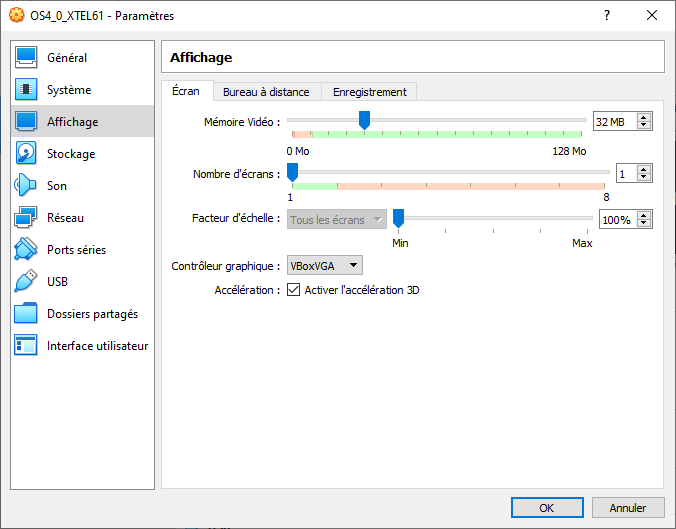
Task: Select the Système chip icon
Action: tap(27, 90)
